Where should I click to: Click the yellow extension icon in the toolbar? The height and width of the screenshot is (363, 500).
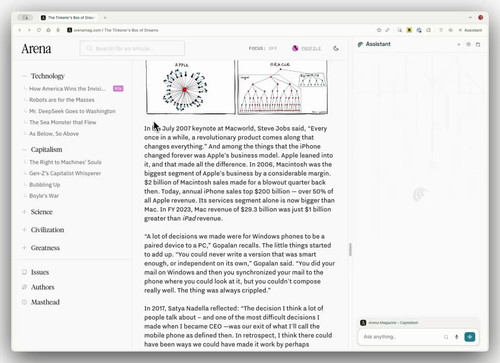point(409,30)
